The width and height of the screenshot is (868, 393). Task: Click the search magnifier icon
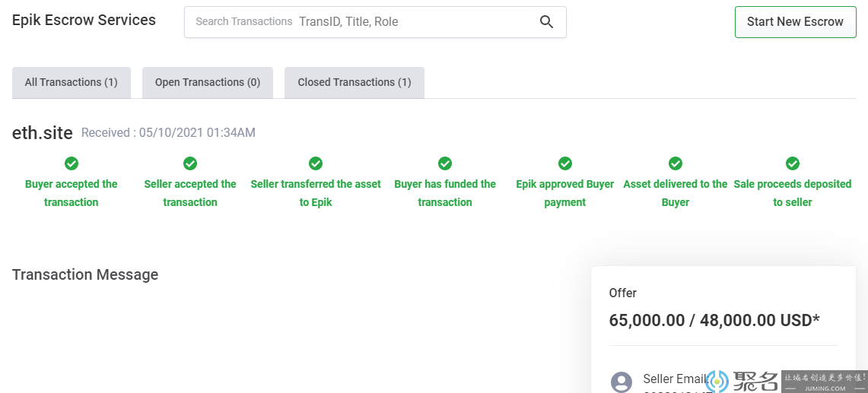click(x=546, y=22)
